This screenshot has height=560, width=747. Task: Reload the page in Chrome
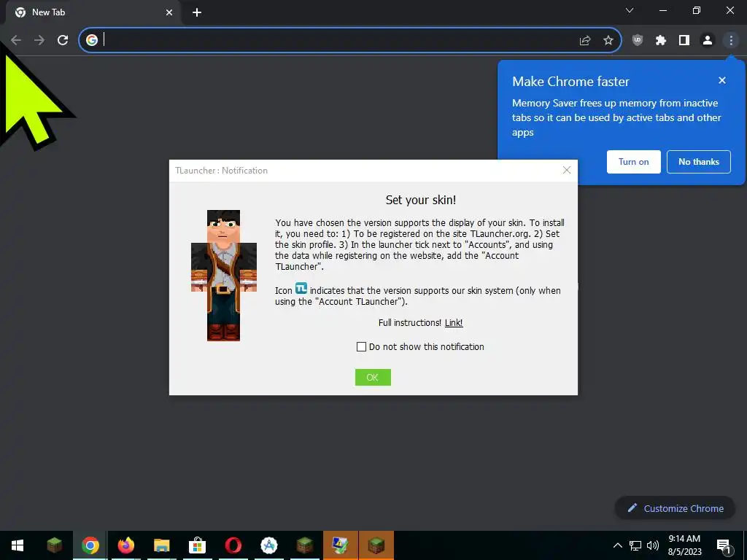(x=63, y=40)
